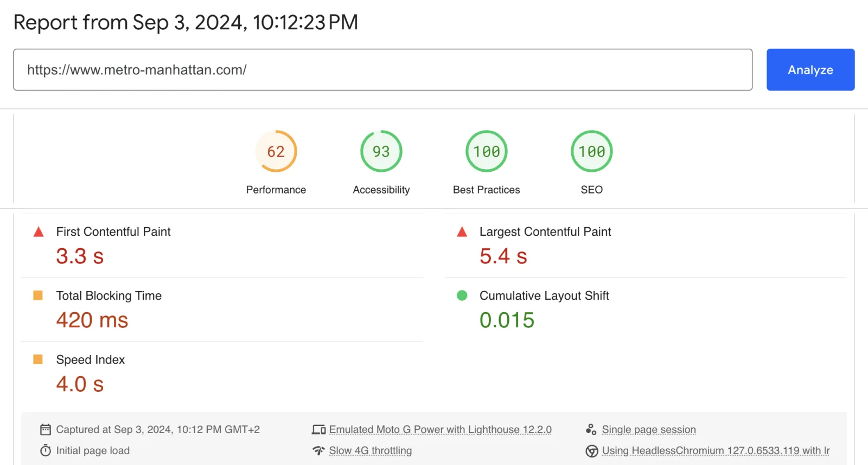Click the Largest Contentful Paint label
868x465 pixels.
point(545,232)
